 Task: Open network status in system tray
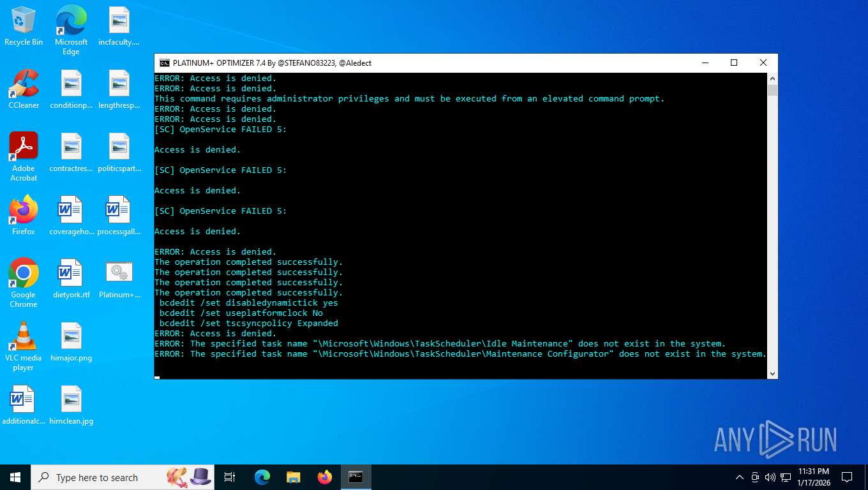click(786, 477)
